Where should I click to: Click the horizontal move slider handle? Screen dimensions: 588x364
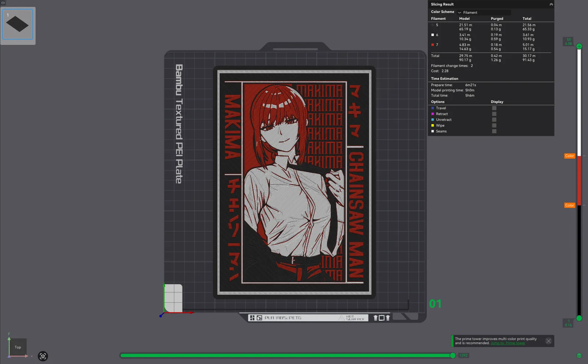[453, 356]
